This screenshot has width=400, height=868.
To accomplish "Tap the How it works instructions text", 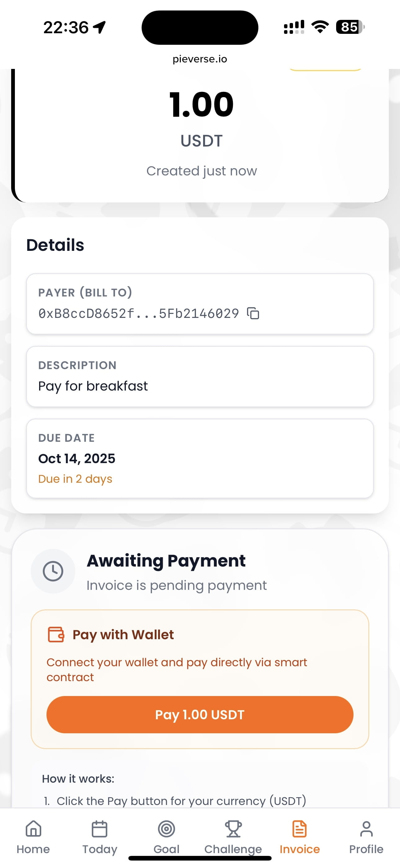I will click(x=78, y=779).
